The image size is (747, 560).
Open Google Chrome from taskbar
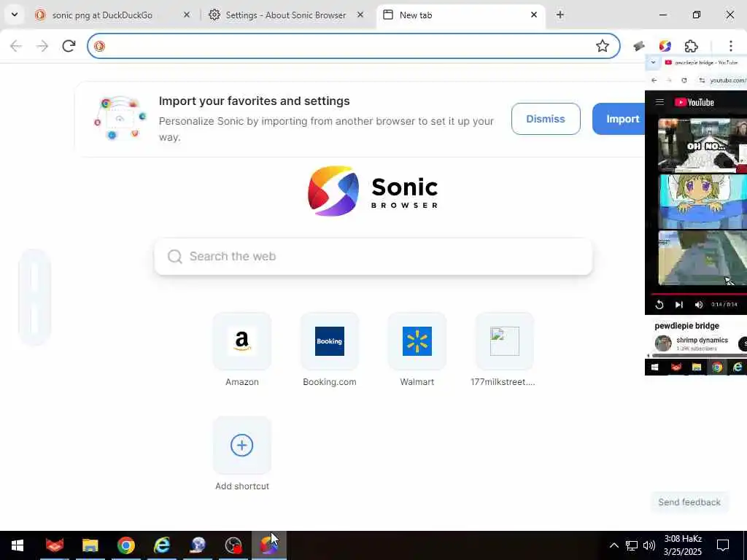click(x=126, y=545)
